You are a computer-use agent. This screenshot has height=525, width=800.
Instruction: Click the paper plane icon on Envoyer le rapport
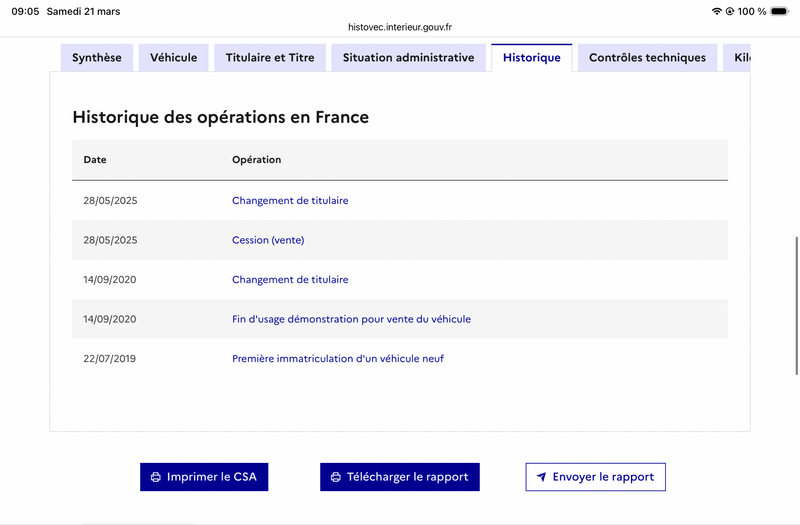(x=541, y=477)
